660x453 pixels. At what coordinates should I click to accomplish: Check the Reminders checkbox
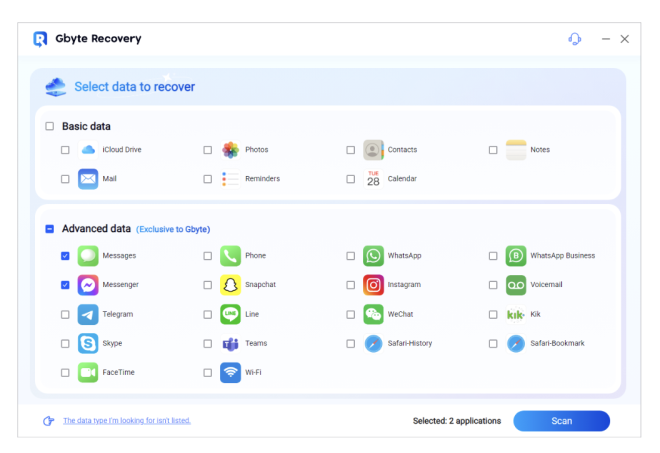pyautogui.click(x=208, y=179)
